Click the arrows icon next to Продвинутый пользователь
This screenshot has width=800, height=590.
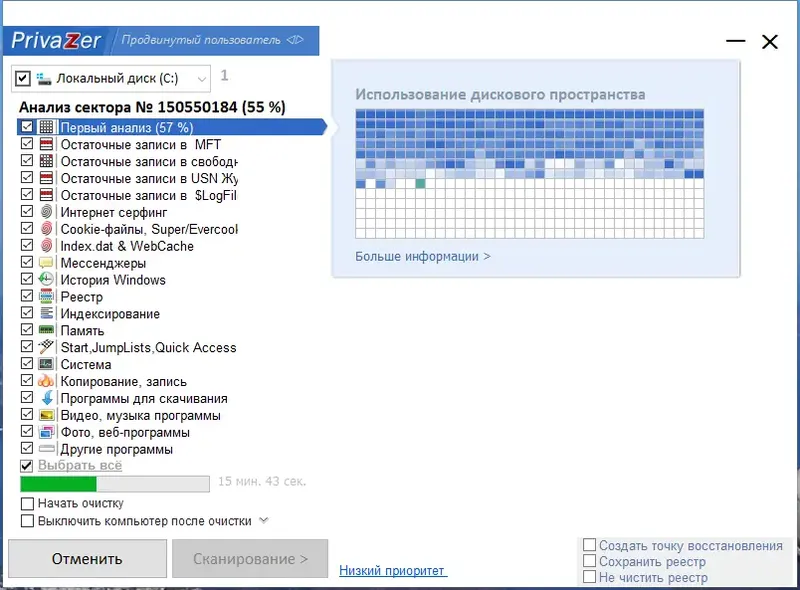pos(295,40)
